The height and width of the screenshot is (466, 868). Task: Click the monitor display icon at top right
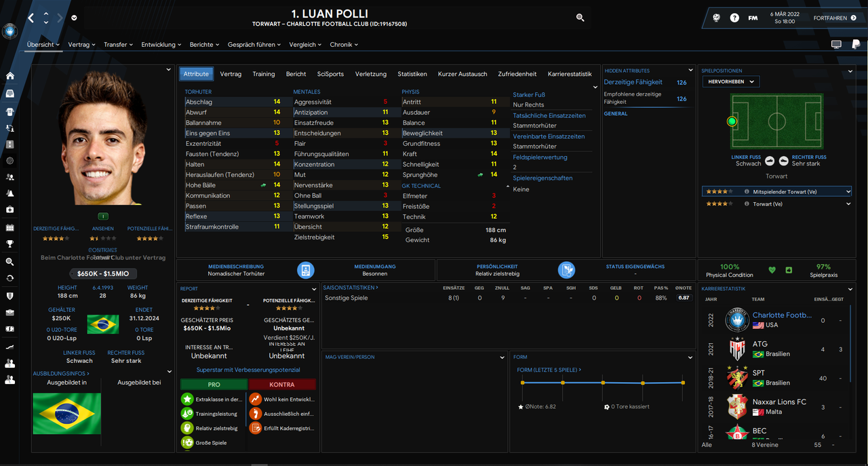[x=836, y=44]
